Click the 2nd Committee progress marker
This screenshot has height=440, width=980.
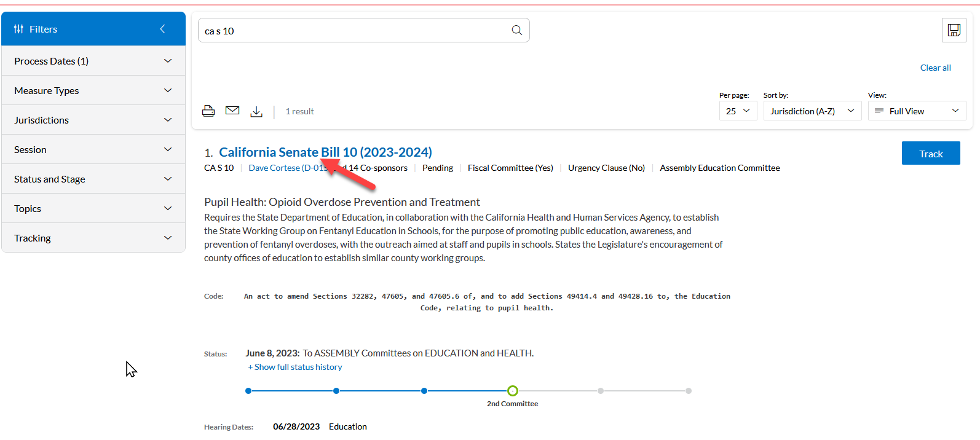pyautogui.click(x=513, y=391)
